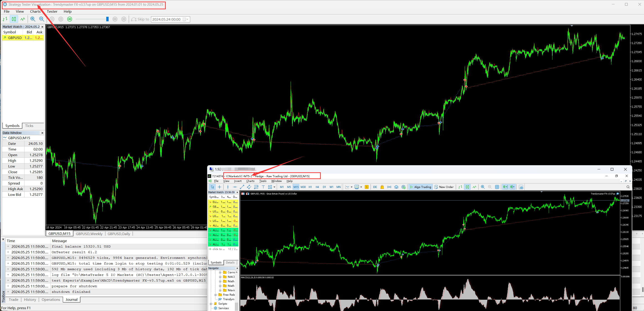The image size is (644, 311).
Task: Select the H1 timeframe button
Action: point(310,187)
